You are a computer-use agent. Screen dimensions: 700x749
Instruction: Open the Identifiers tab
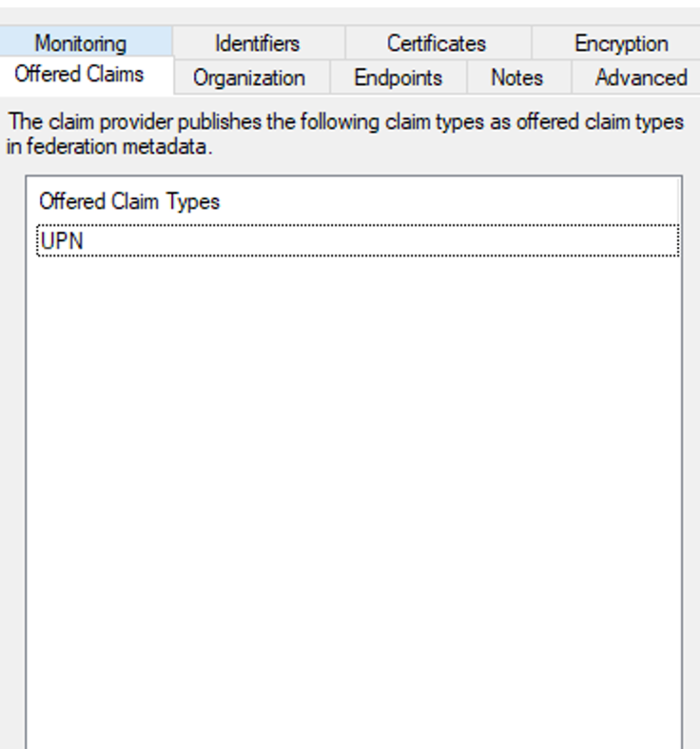click(x=257, y=43)
